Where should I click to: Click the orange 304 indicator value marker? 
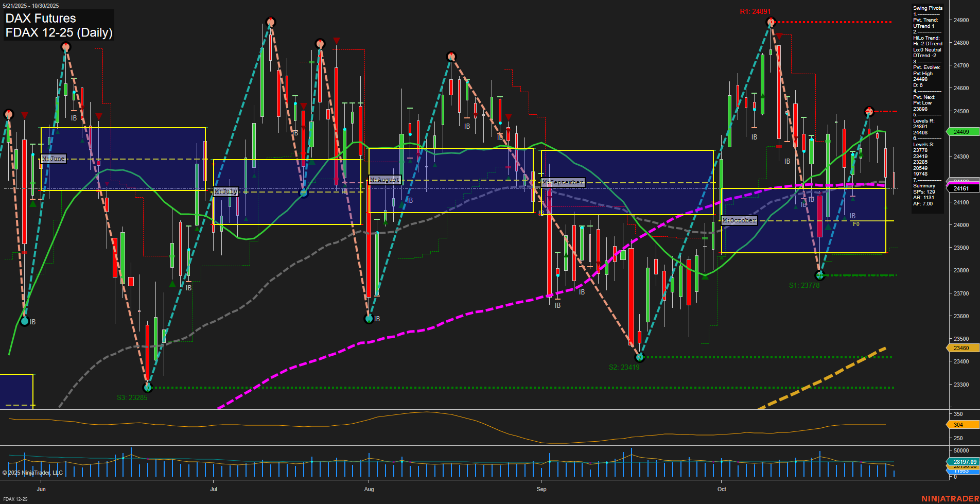(x=960, y=425)
